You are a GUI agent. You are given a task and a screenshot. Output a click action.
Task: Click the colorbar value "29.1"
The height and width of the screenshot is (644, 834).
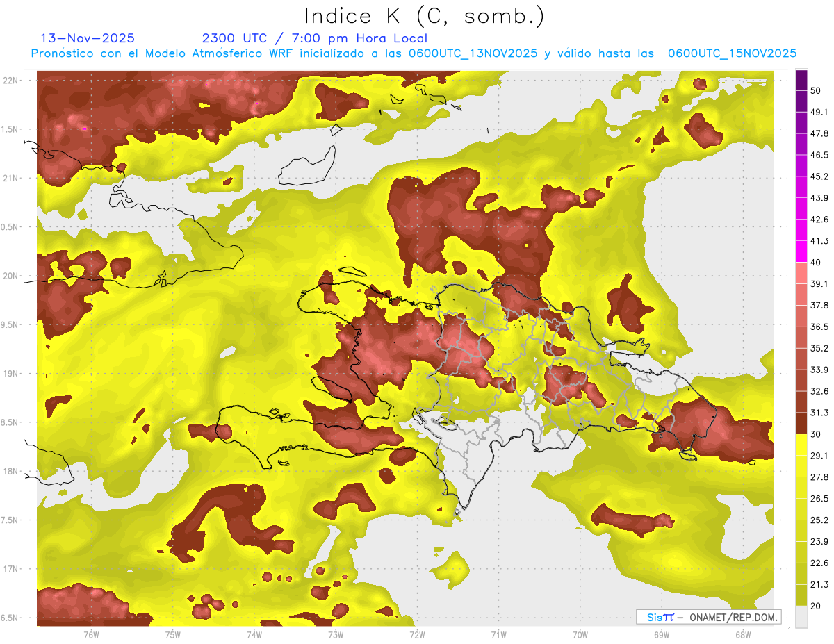819,456
